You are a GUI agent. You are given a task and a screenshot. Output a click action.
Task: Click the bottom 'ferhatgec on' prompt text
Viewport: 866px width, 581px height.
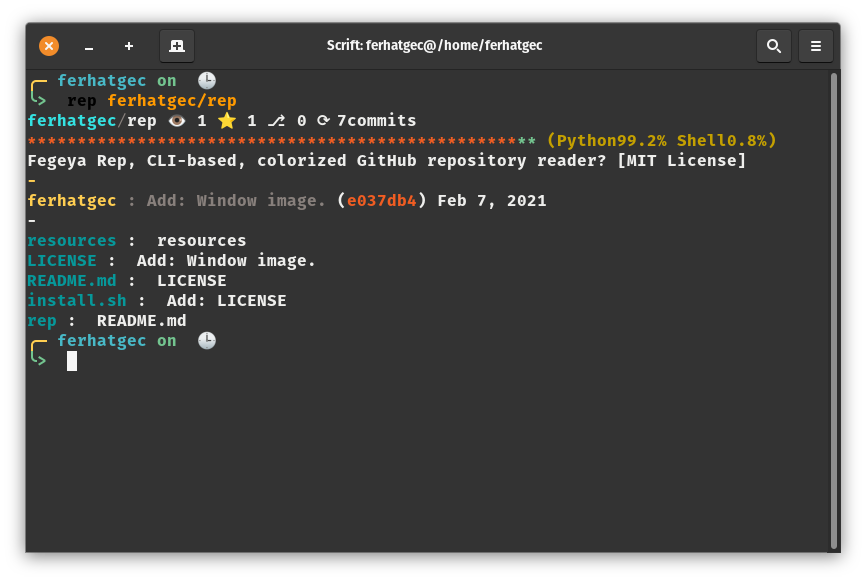click(x=117, y=341)
